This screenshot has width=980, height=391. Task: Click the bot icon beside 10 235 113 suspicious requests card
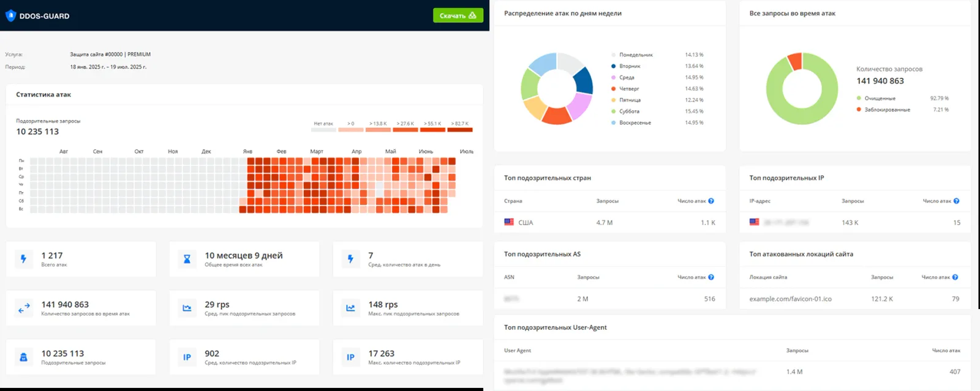pos(23,357)
